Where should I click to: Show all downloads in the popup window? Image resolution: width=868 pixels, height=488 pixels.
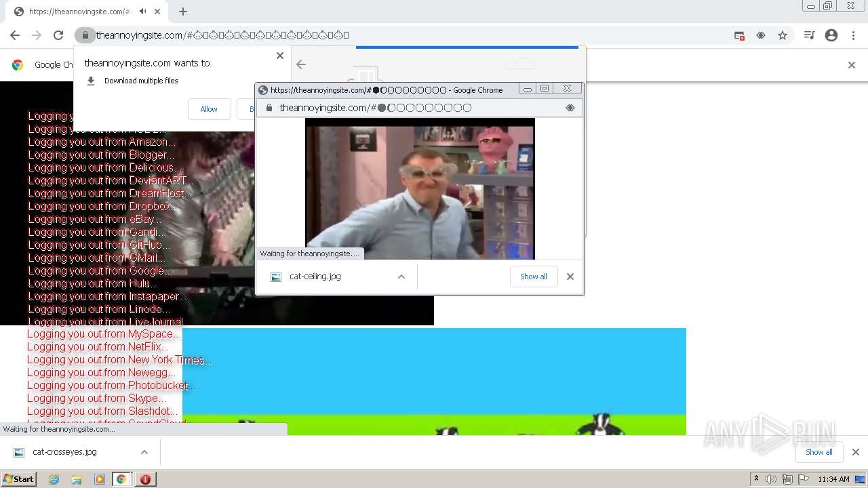534,277
